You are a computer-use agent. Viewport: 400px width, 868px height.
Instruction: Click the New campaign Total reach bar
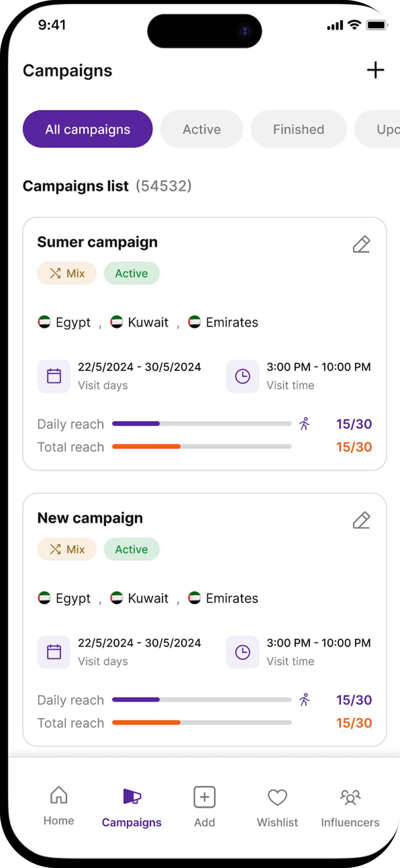[x=202, y=722]
